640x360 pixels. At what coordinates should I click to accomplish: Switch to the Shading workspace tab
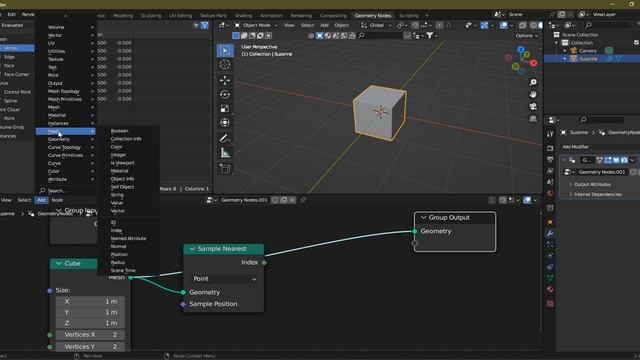tap(243, 16)
